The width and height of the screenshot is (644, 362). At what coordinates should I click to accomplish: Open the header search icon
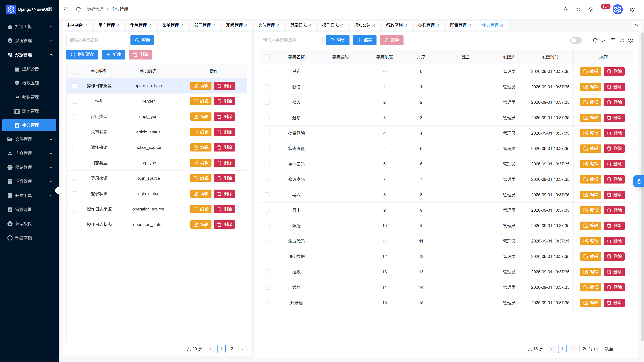[x=566, y=9]
